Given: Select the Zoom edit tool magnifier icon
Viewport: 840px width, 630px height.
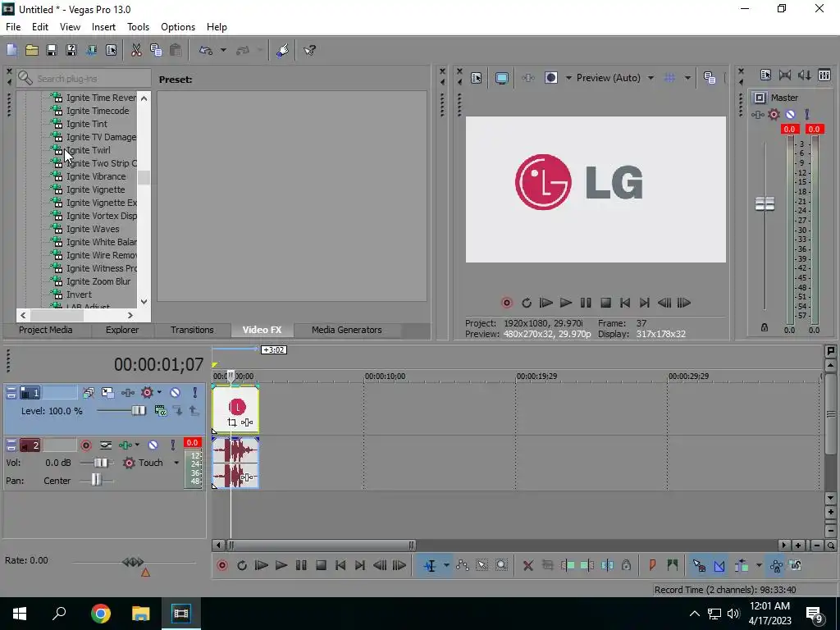Looking at the screenshot, I should pos(501,566).
